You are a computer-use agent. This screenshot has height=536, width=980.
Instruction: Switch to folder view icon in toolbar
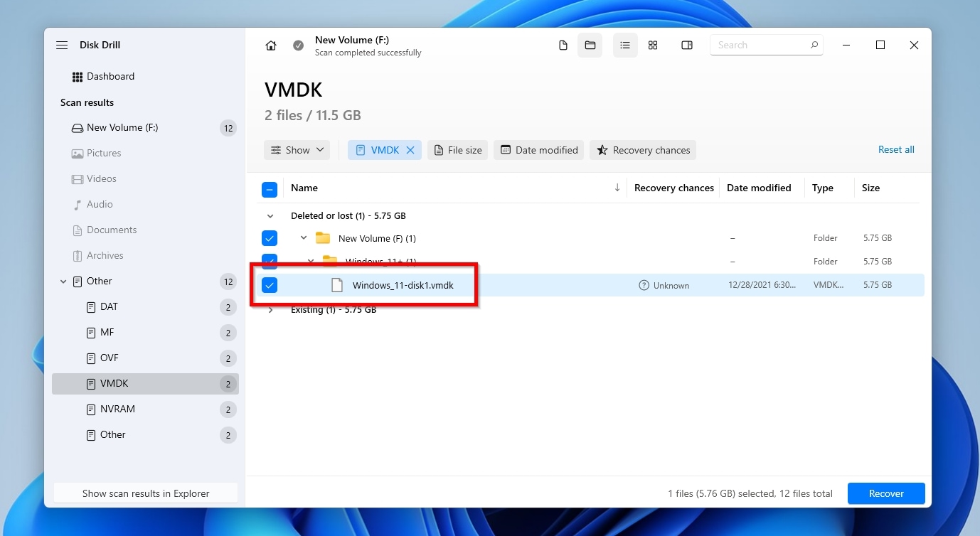(590, 45)
